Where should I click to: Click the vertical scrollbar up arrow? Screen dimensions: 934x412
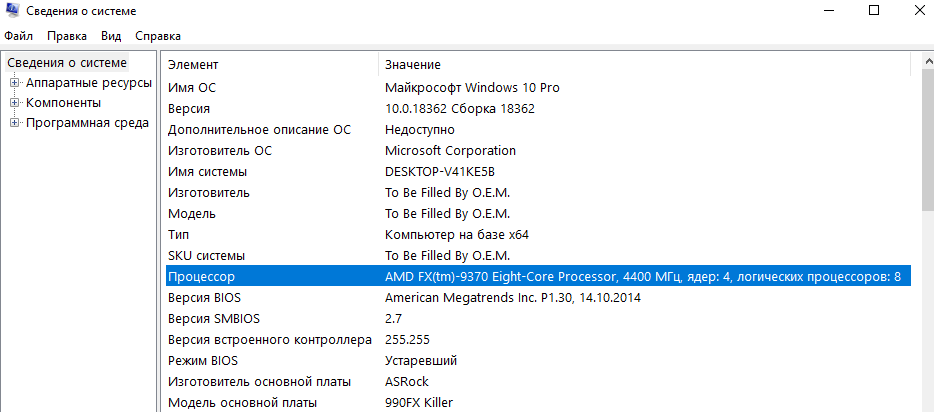pyautogui.click(x=926, y=62)
